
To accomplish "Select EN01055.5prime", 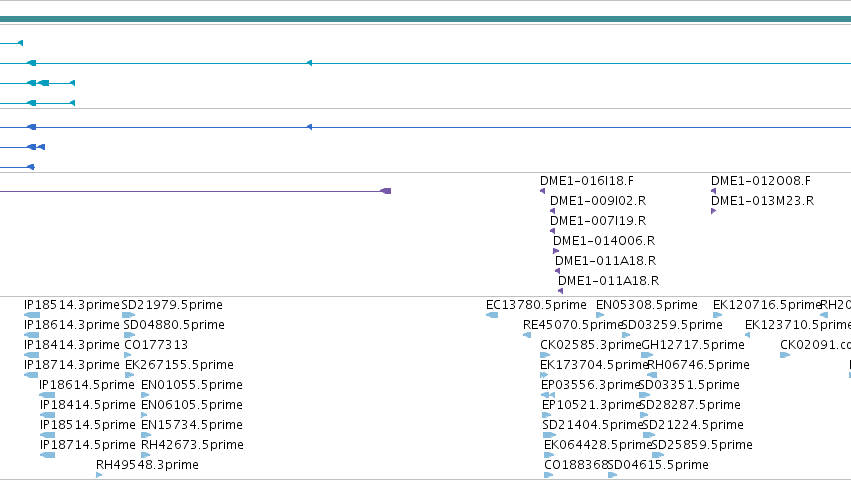I will pyautogui.click(x=192, y=385).
